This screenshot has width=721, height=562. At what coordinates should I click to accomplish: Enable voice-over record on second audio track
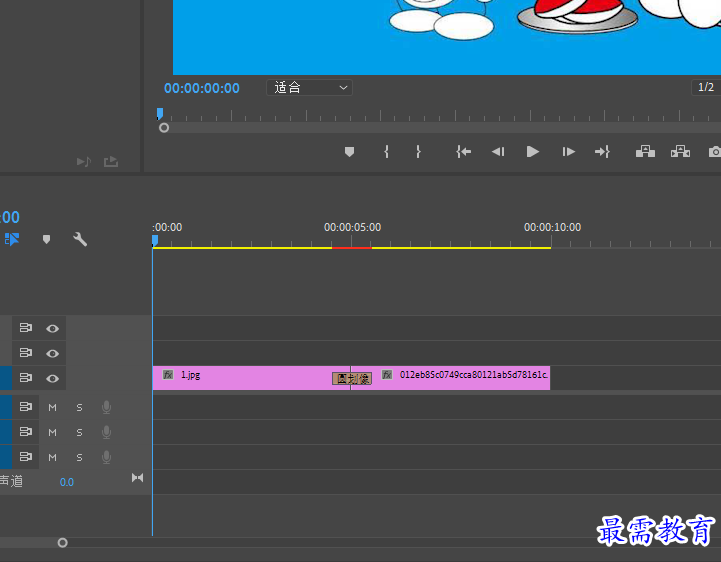[x=106, y=432]
